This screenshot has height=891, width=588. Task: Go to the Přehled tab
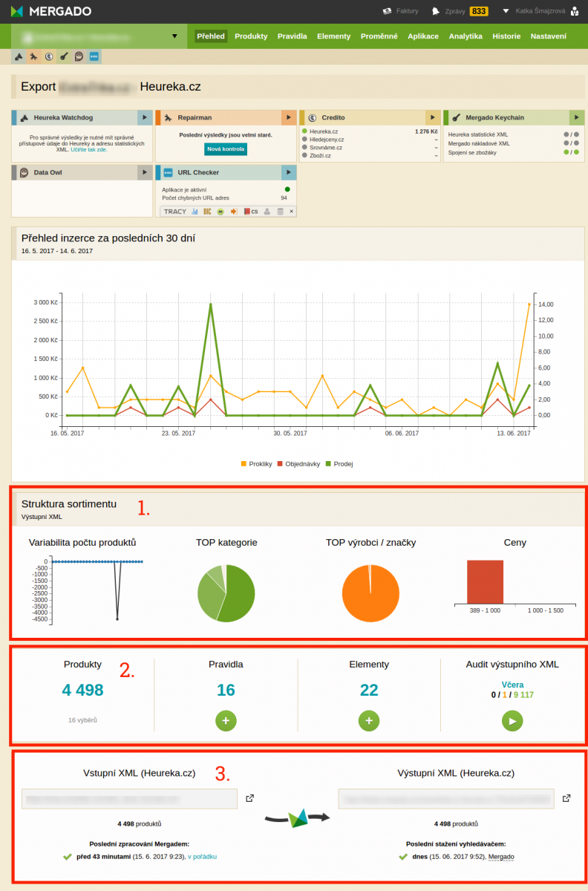pyautogui.click(x=211, y=36)
